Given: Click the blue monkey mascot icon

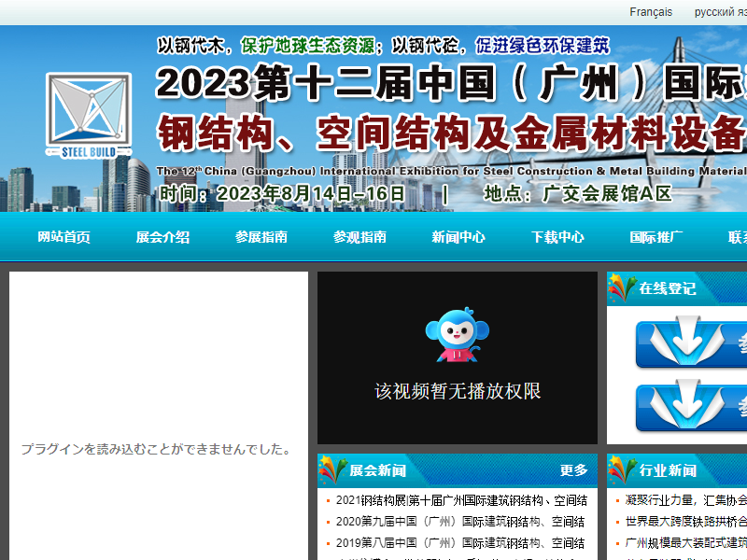Looking at the screenshot, I should pos(458,334).
